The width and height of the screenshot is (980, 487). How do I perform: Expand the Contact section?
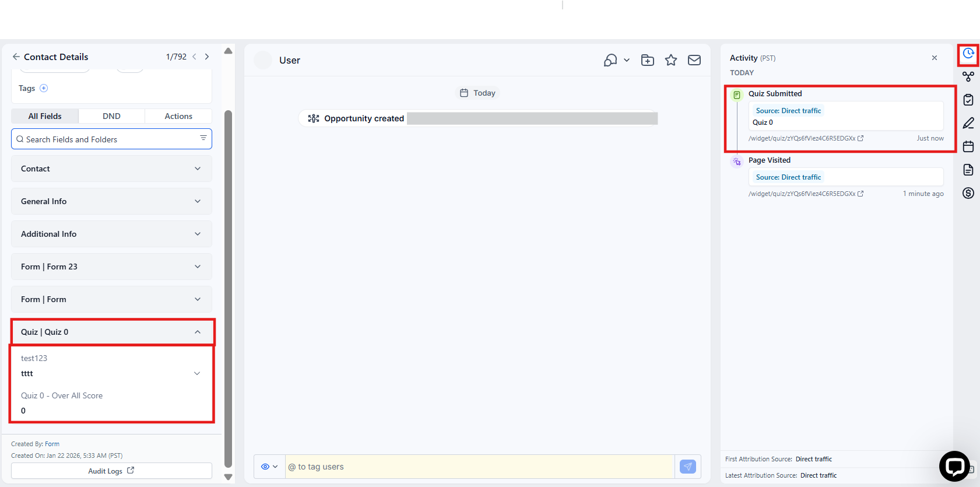111,169
